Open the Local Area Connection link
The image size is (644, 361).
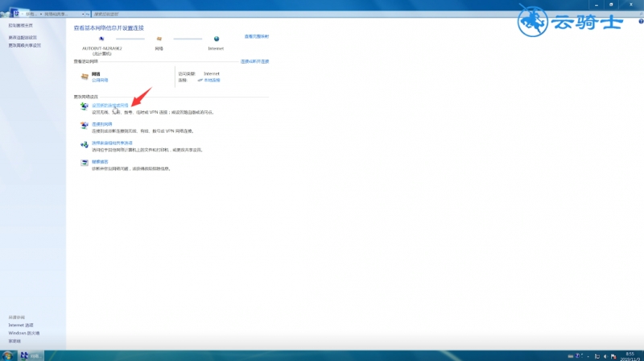[212, 80]
